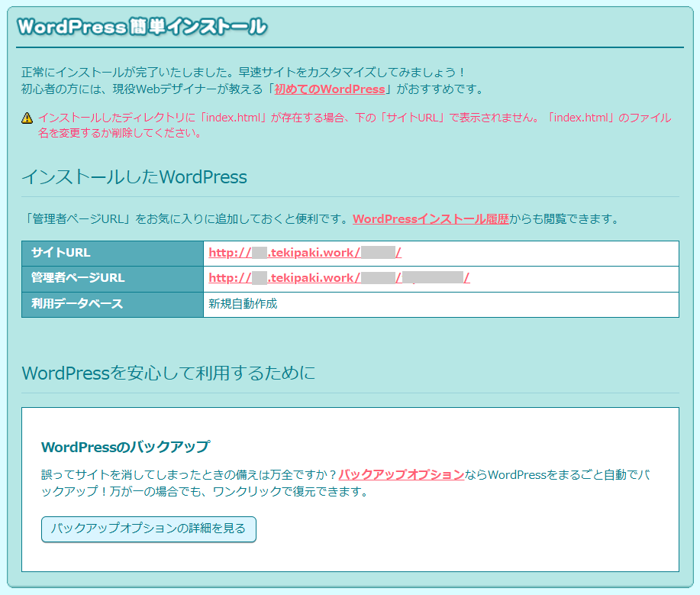Click the install completed confirmation message
This screenshot has height=595, width=700.
244,73
